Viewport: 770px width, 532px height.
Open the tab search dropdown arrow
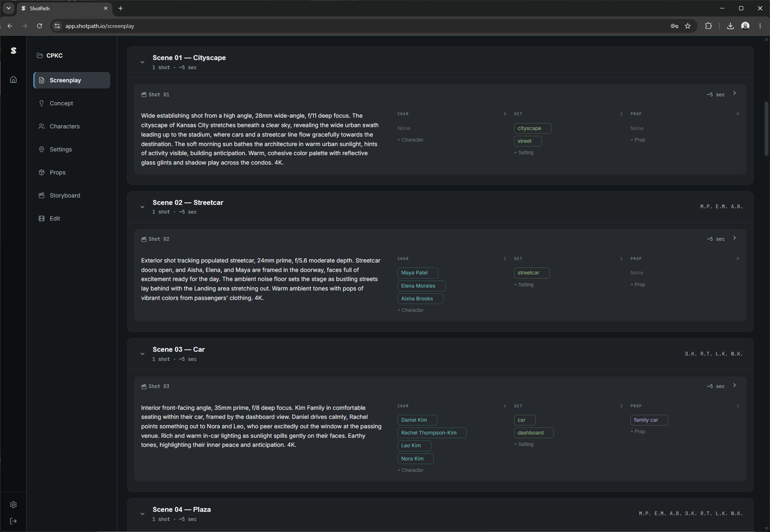(x=8, y=8)
